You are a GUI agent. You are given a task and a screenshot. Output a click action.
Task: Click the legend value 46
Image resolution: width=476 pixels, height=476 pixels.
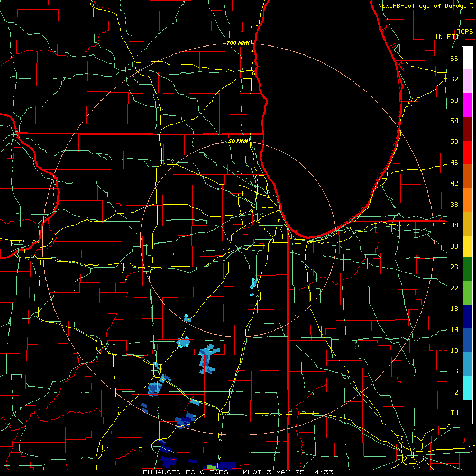click(x=454, y=162)
